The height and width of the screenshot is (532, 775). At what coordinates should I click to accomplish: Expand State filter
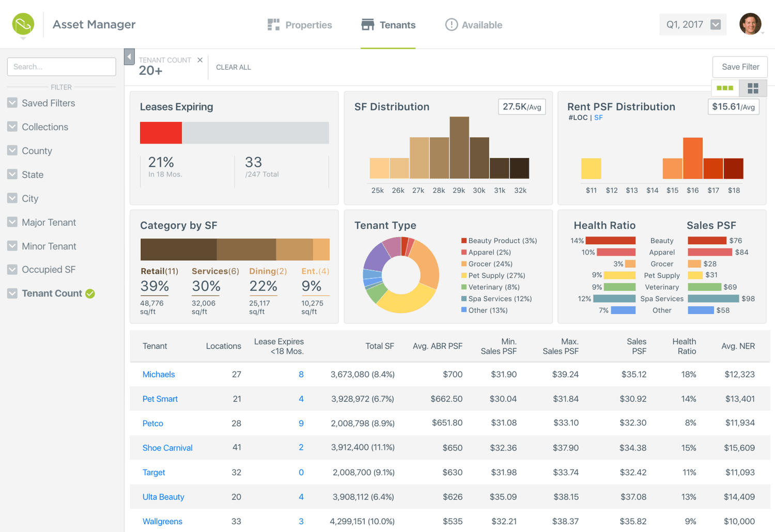25,175
